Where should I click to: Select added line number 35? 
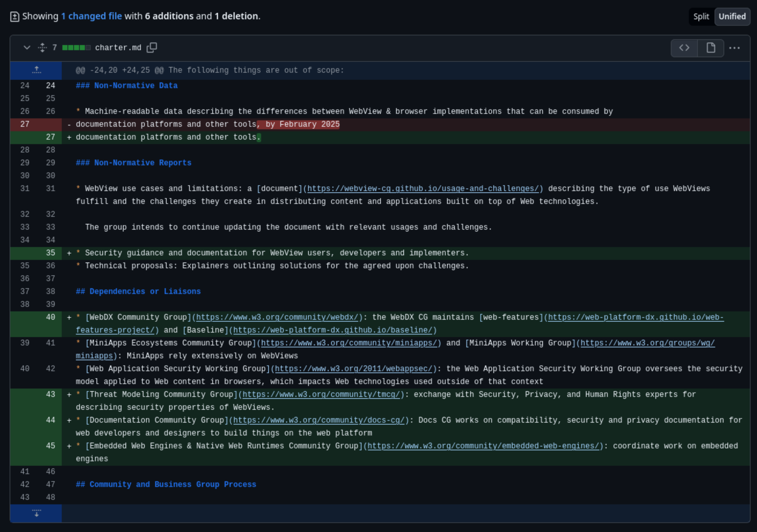coord(50,253)
